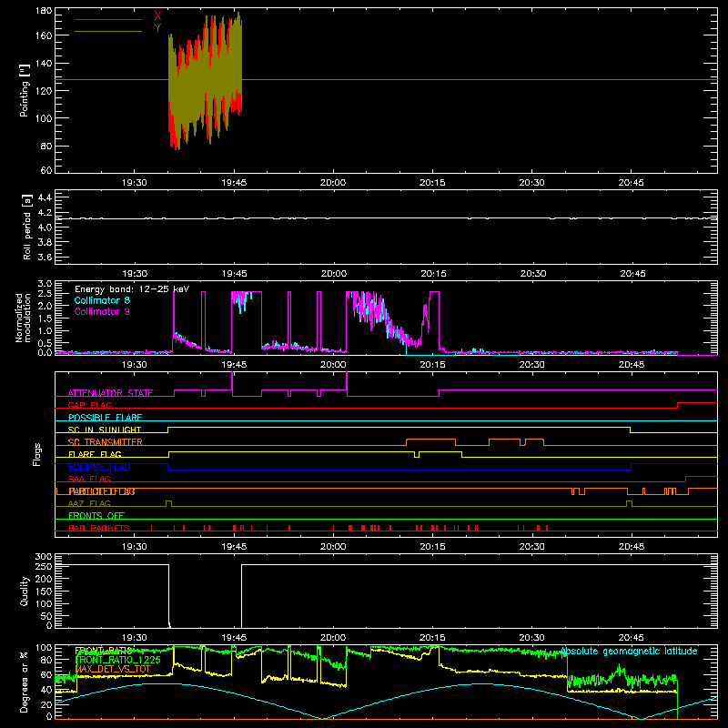
Task: Select the SC_IN_SUNLIGHT flag label
Action: point(105,430)
